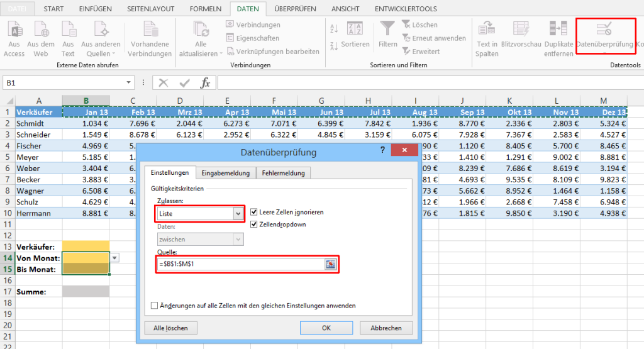Close the Datenüberprüfung dialog
644x349 pixels.
click(x=404, y=150)
